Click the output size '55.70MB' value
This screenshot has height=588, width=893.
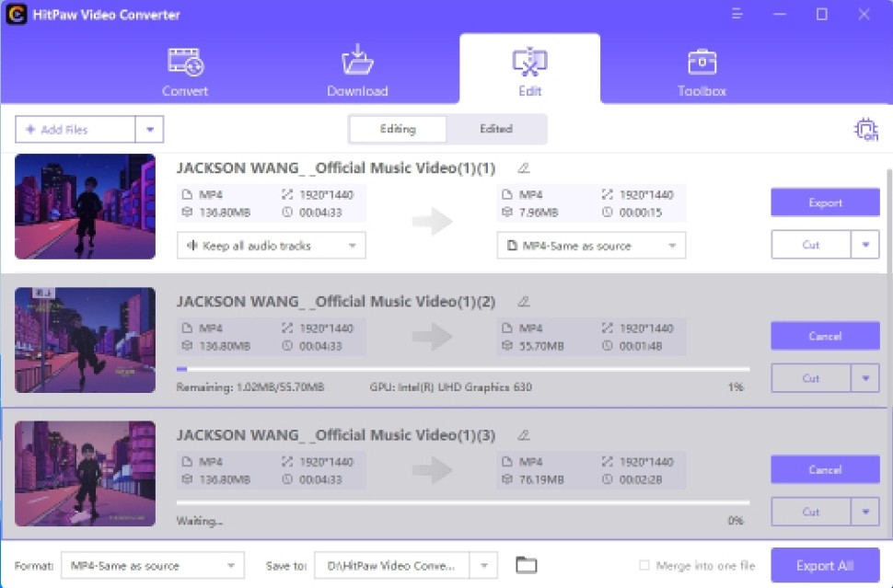coord(541,346)
